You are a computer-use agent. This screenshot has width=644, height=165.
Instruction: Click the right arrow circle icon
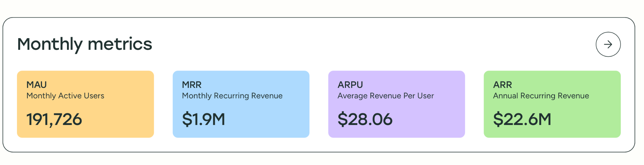pyautogui.click(x=608, y=44)
